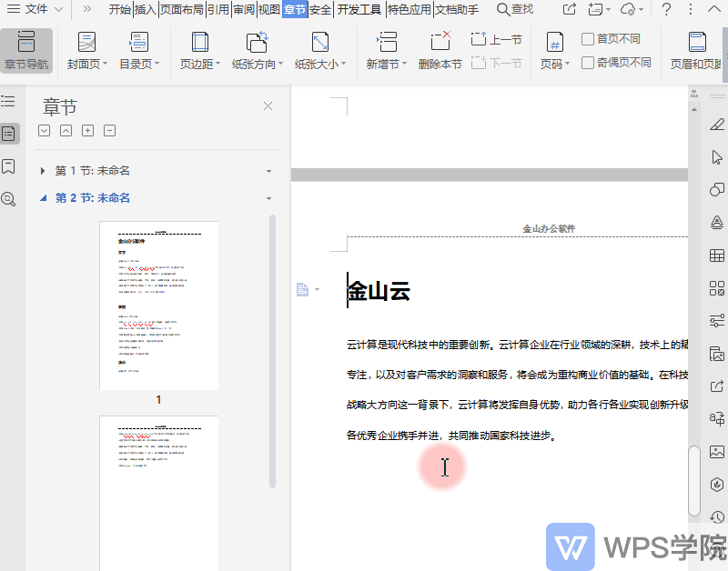This screenshot has height=571, width=728.
Task: Select the bookmark icon in left sidebar
Action: [x=10, y=167]
